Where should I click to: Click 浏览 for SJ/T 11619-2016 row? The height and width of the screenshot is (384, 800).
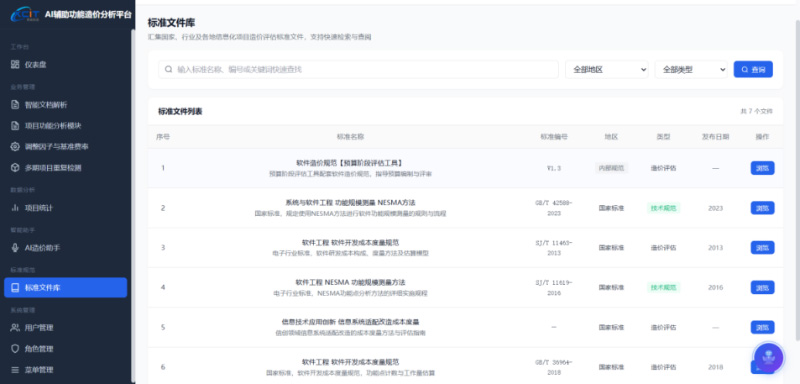(x=762, y=288)
